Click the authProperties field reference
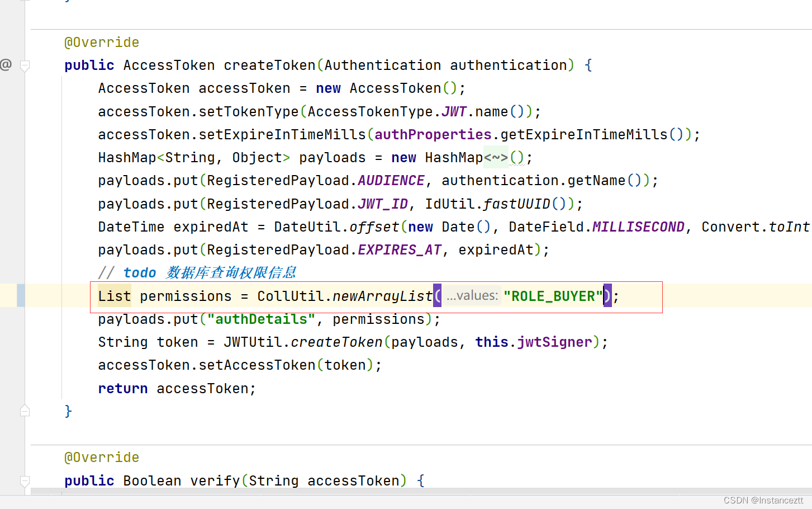This screenshot has width=812, height=509. 433,135
